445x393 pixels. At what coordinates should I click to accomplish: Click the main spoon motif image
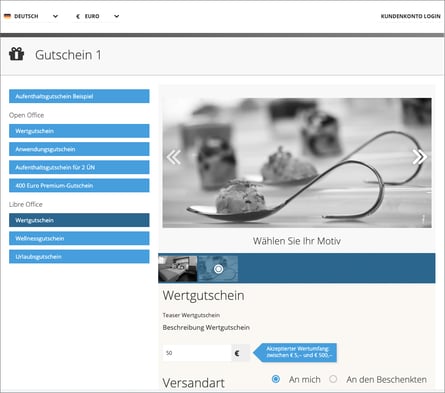tap(297, 163)
